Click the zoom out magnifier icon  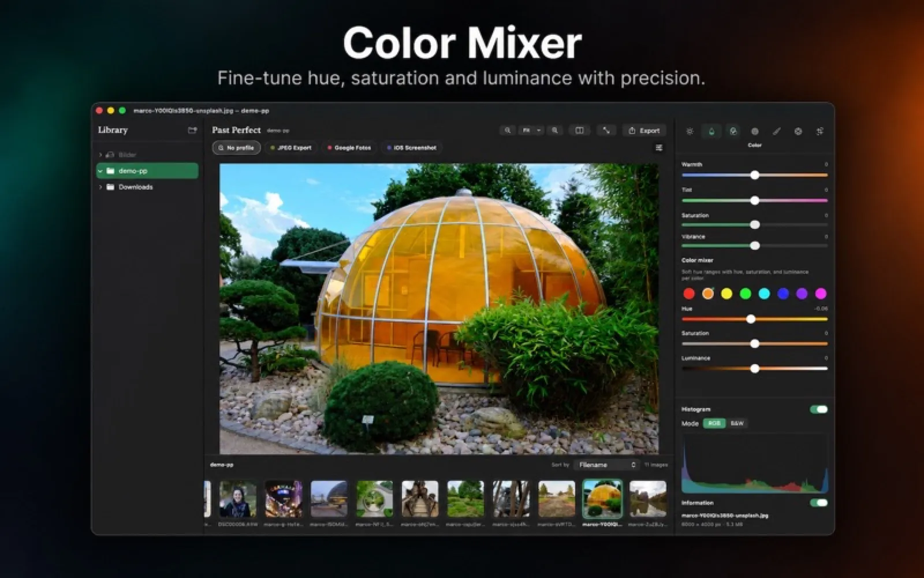[x=508, y=131]
